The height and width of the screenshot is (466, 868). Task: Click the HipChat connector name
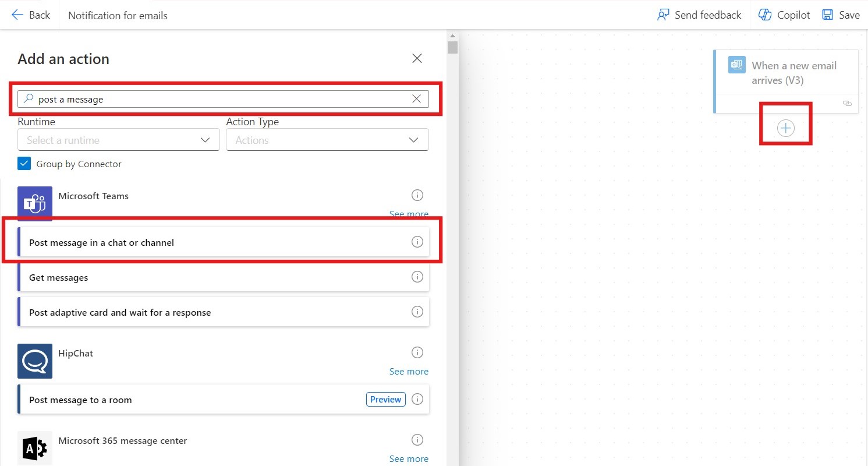(x=76, y=353)
